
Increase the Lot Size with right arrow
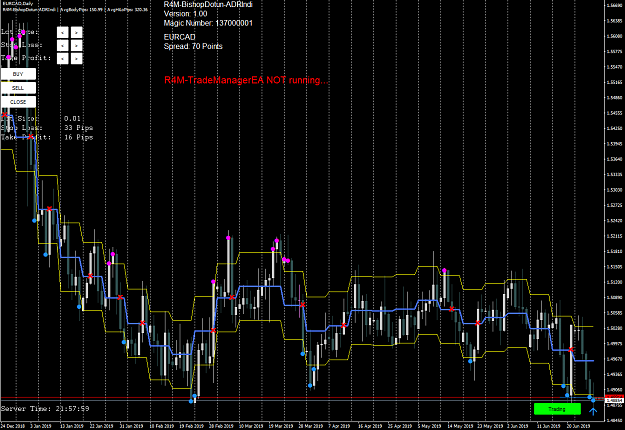[77, 32]
